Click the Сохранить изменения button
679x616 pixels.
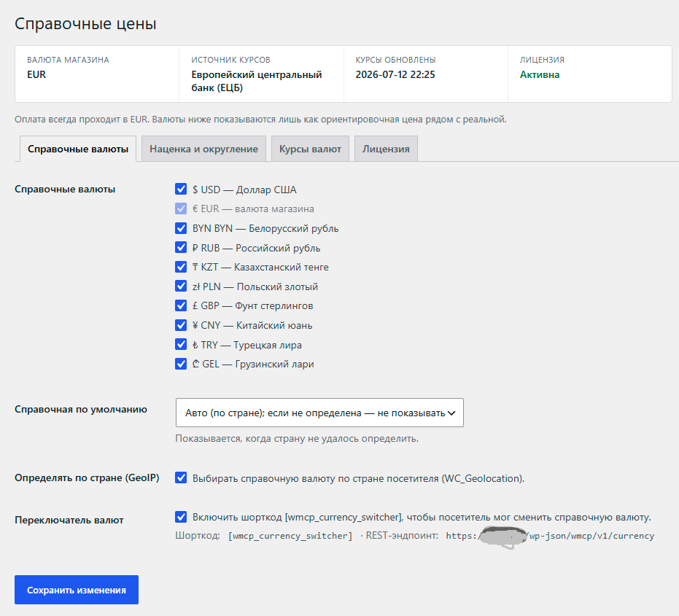[77, 590]
